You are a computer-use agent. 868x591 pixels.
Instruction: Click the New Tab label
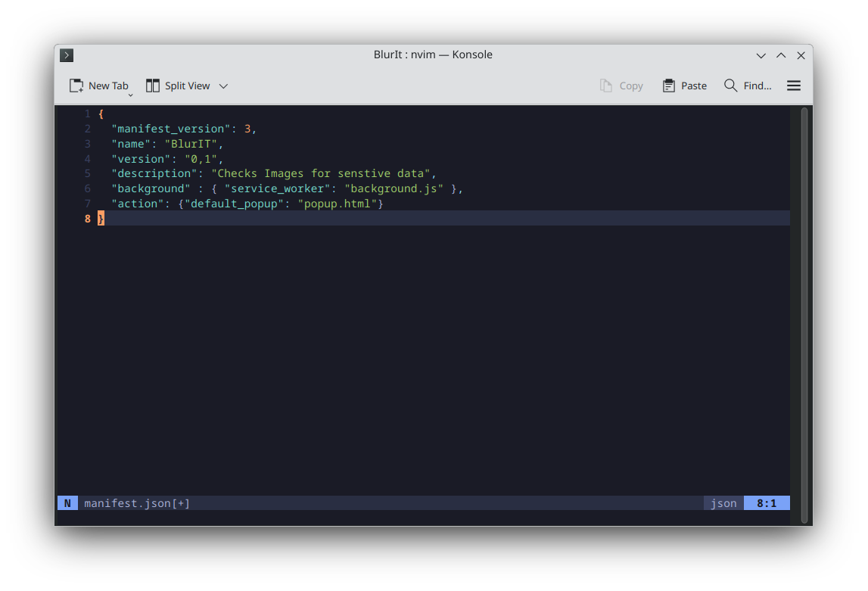coord(108,86)
